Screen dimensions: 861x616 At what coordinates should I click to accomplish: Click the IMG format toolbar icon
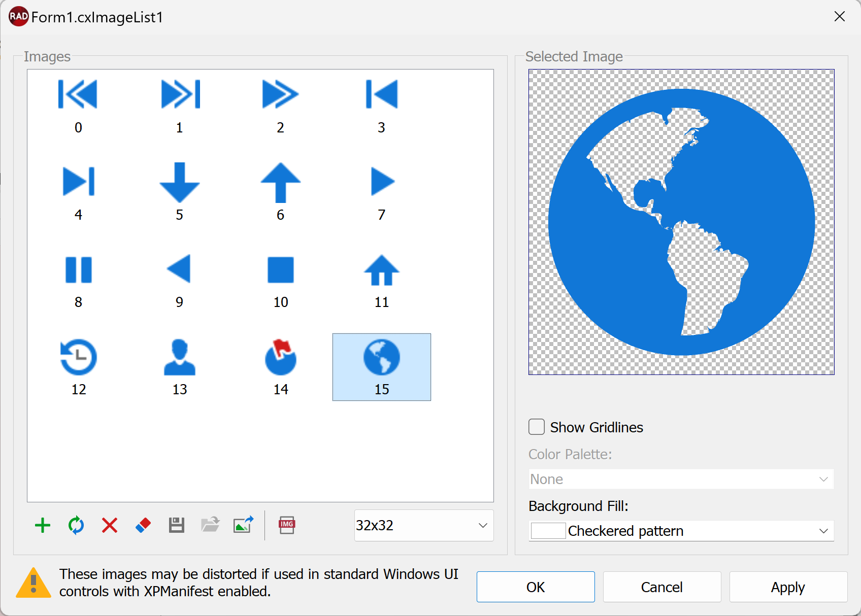point(287,526)
